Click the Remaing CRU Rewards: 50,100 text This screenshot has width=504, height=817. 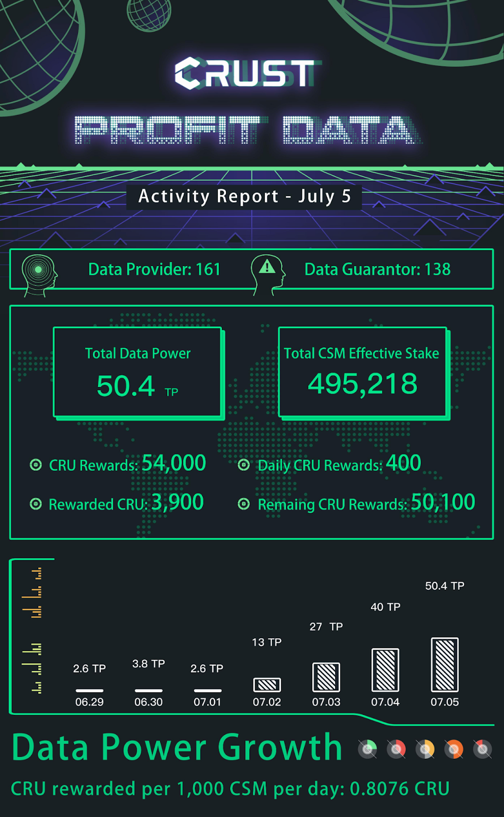(366, 503)
